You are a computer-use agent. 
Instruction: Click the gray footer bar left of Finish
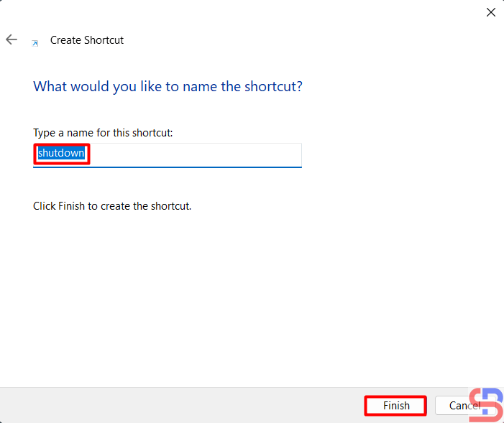[x=180, y=406]
